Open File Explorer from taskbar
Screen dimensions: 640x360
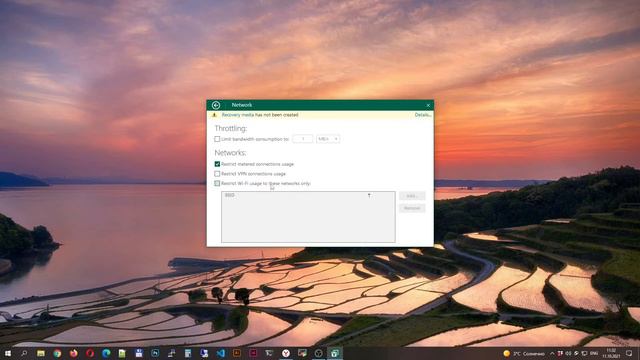40,353
